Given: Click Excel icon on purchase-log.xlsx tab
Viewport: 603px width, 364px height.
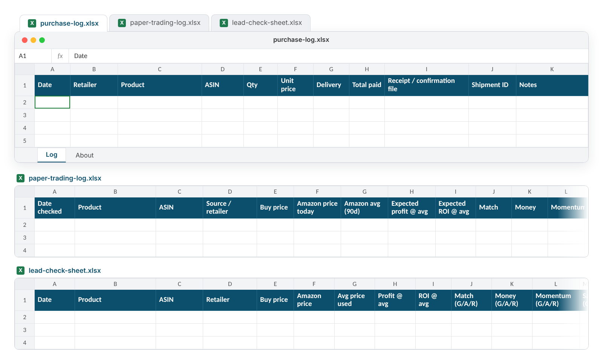Looking at the screenshot, I should tap(32, 23).
